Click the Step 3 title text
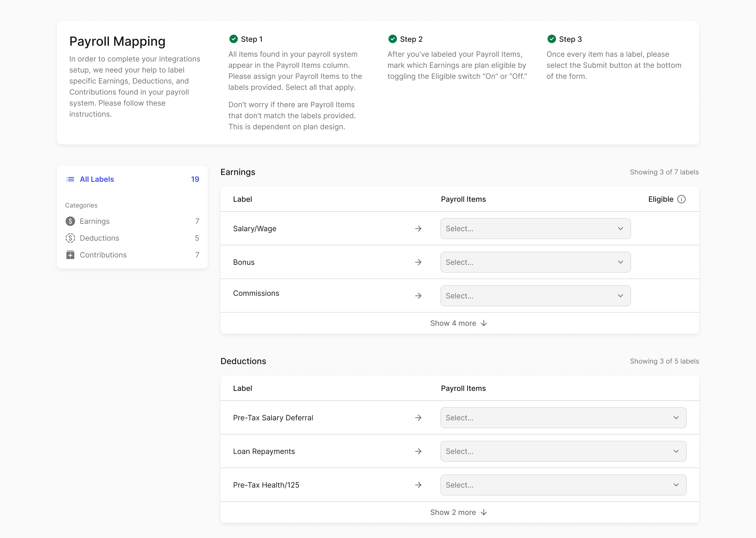The height and width of the screenshot is (538, 756). (x=570, y=39)
